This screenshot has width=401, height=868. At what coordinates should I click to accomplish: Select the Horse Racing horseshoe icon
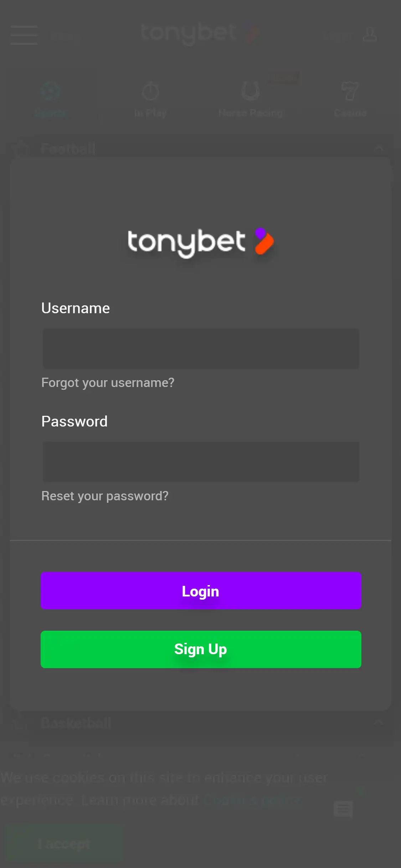pos(250,91)
